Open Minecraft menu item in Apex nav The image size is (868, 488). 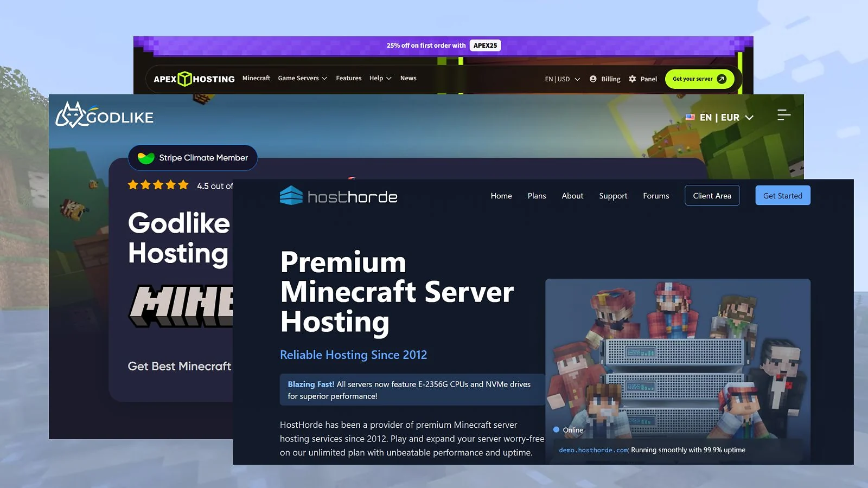(x=256, y=78)
